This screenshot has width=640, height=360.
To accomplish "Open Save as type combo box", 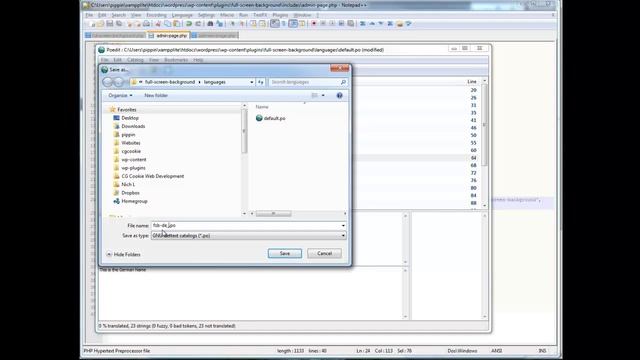I will click(249, 236).
